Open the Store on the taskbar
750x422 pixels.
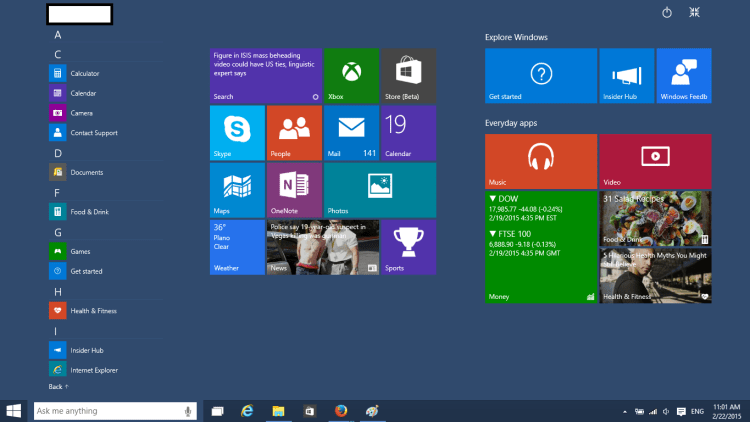309,411
